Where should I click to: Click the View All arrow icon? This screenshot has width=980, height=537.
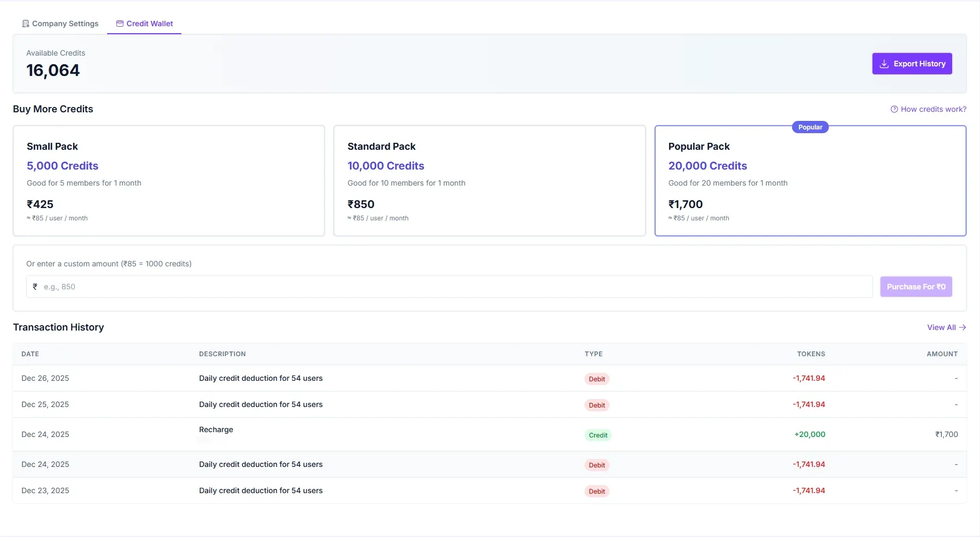[x=962, y=327]
